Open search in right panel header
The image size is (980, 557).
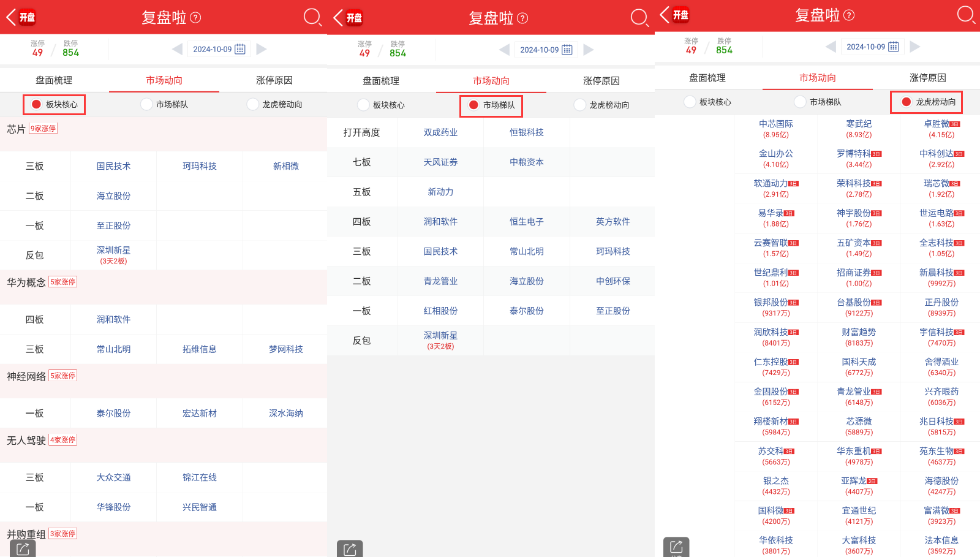click(x=966, y=14)
